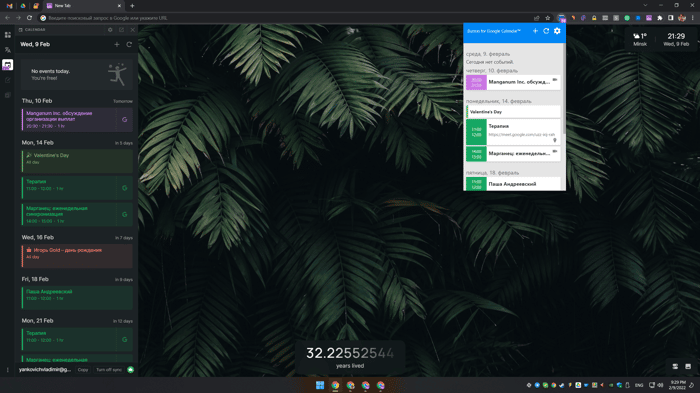Image resolution: width=700 pixels, height=393 pixels.
Task: Open Google link on Терапия Mon 14 Feb event
Action: click(x=125, y=188)
